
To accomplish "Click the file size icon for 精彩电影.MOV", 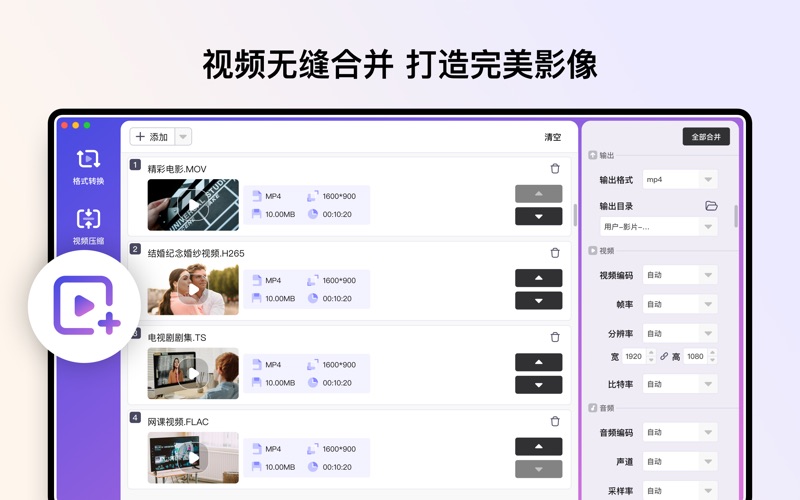I will [257, 214].
